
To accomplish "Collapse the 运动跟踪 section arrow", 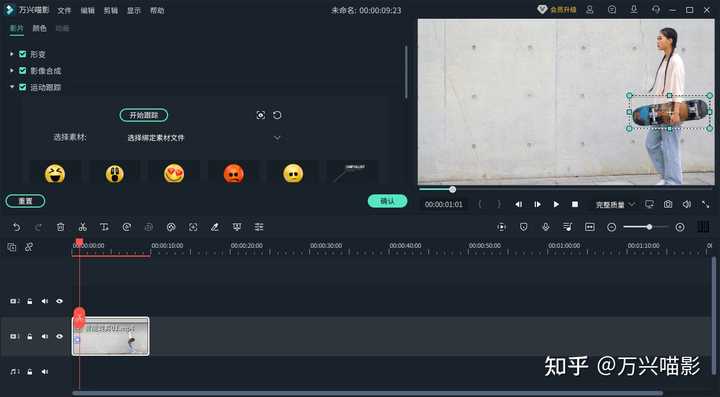I will click(12, 87).
